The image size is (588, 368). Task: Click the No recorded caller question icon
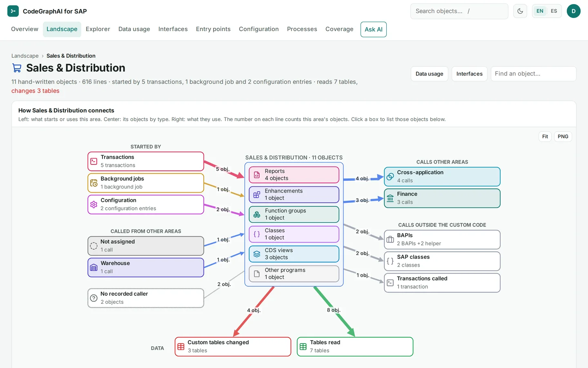(x=94, y=298)
